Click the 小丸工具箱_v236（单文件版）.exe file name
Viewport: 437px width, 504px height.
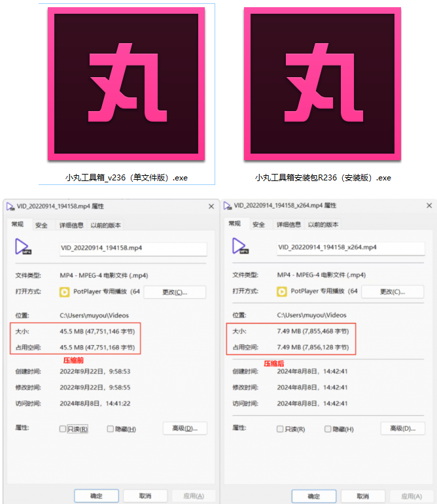pos(126,178)
